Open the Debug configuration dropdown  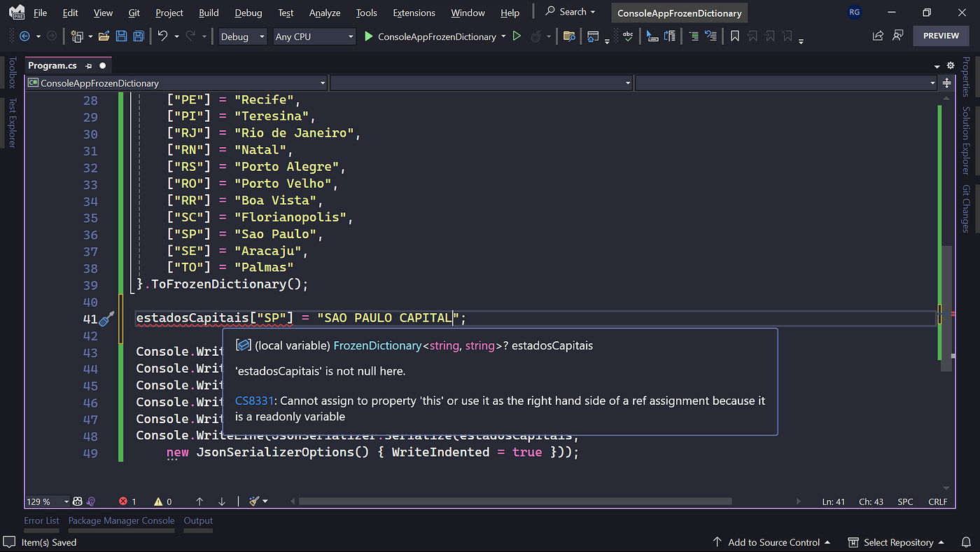pyautogui.click(x=242, y=36)
